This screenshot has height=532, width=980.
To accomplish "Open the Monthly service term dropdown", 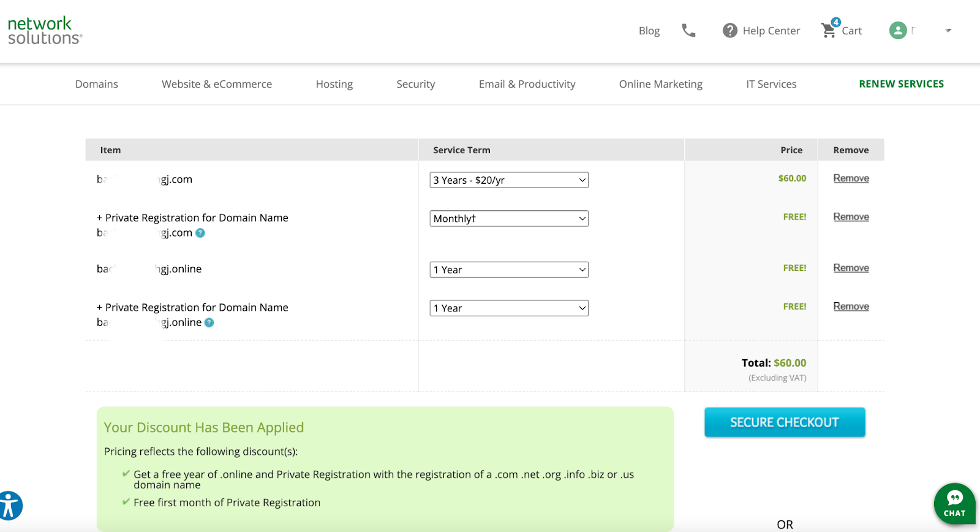I will [x=509, y=219].
